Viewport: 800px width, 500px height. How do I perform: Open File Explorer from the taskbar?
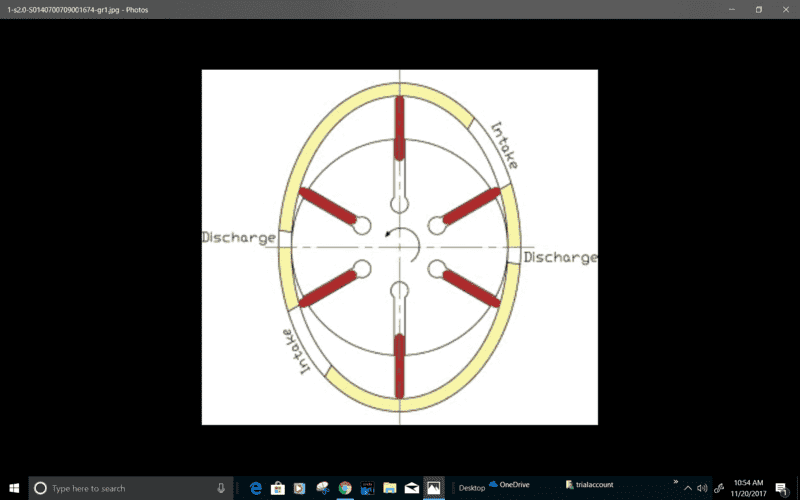pos(390,488)
